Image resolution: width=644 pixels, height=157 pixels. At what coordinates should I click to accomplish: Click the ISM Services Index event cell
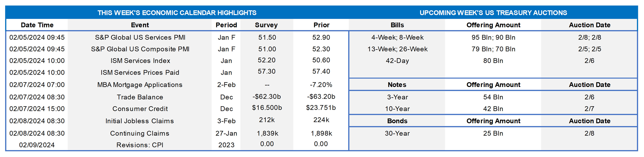point(140,61)
